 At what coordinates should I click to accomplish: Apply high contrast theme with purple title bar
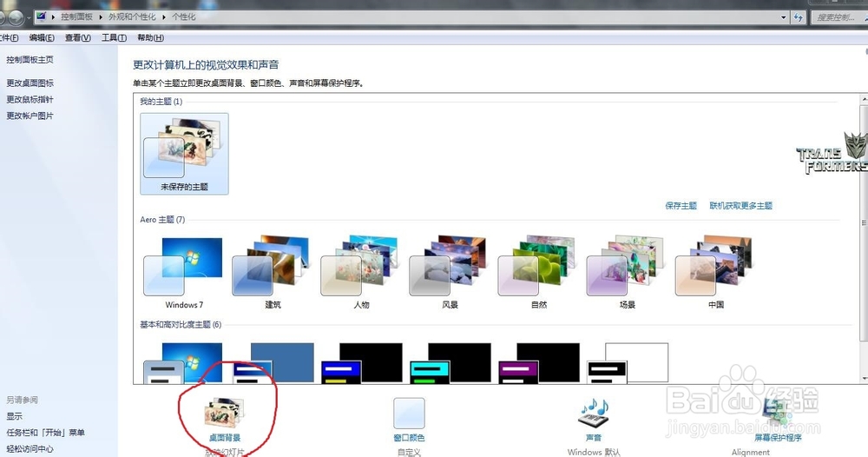click(539, 363)
